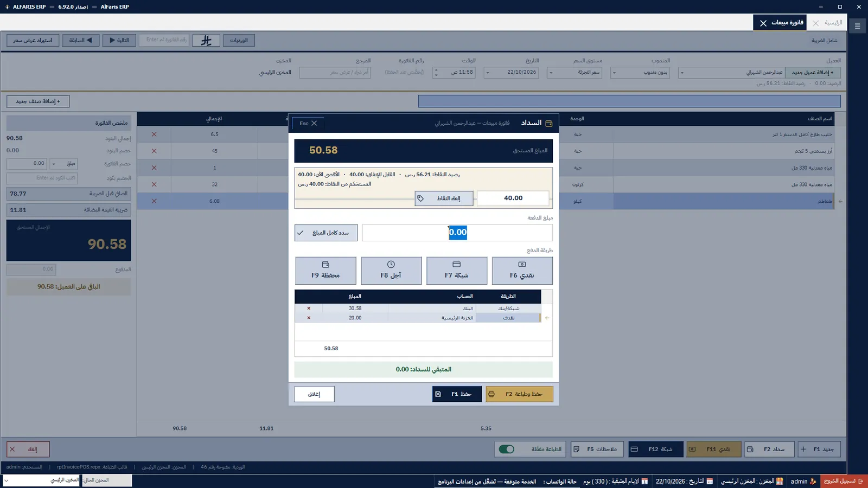Select Deferred F8 payment method
Screen dimensions: 868x488
(x=391, y=271)
